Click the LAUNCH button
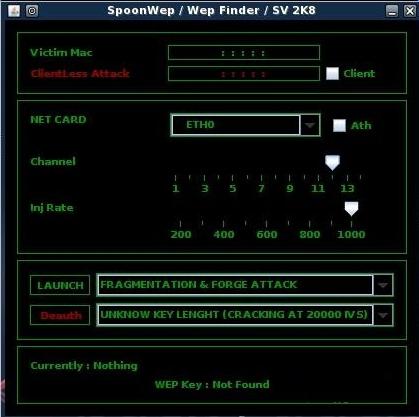Image resolution: width=419 pixels, height=417 pixels. pyautogui.click(x=60, y=285)
